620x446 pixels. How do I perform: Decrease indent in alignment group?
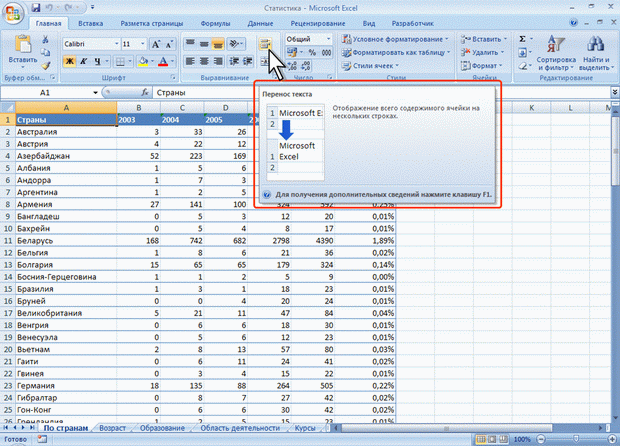[234, 61]
